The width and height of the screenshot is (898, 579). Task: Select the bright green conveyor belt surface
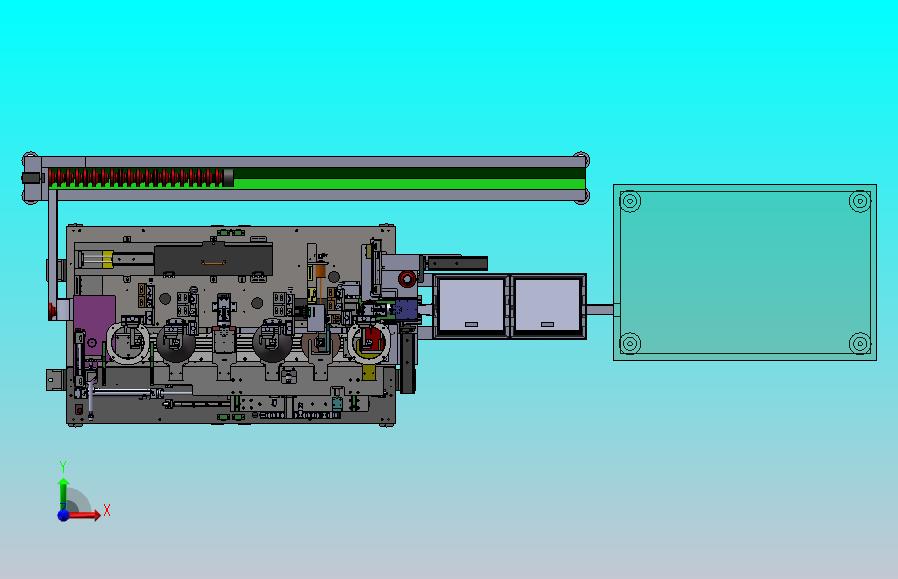pyautogui.click(x=409, y=184)
